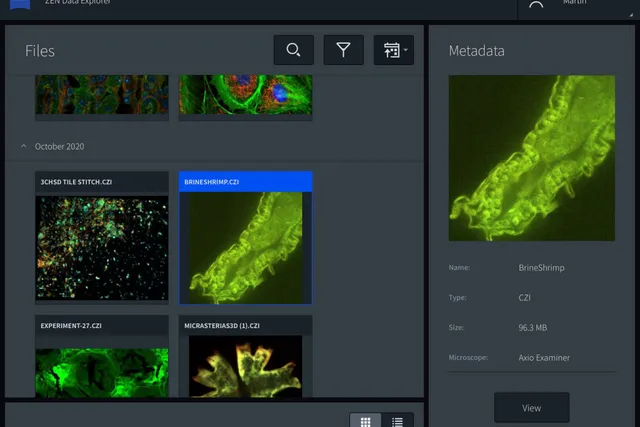Click the 'Martin' user name
Screen dimensions: 640x427
tap(574, 2)
